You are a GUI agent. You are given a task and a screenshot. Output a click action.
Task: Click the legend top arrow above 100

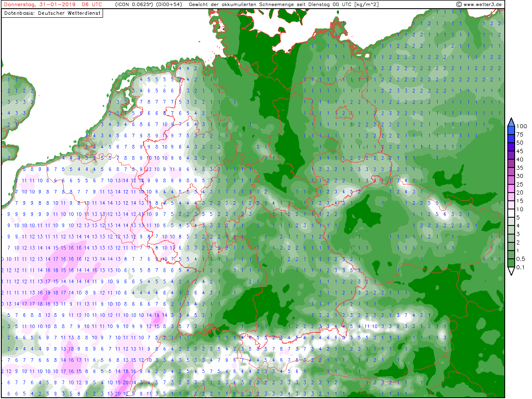click(x=511, y=122)
